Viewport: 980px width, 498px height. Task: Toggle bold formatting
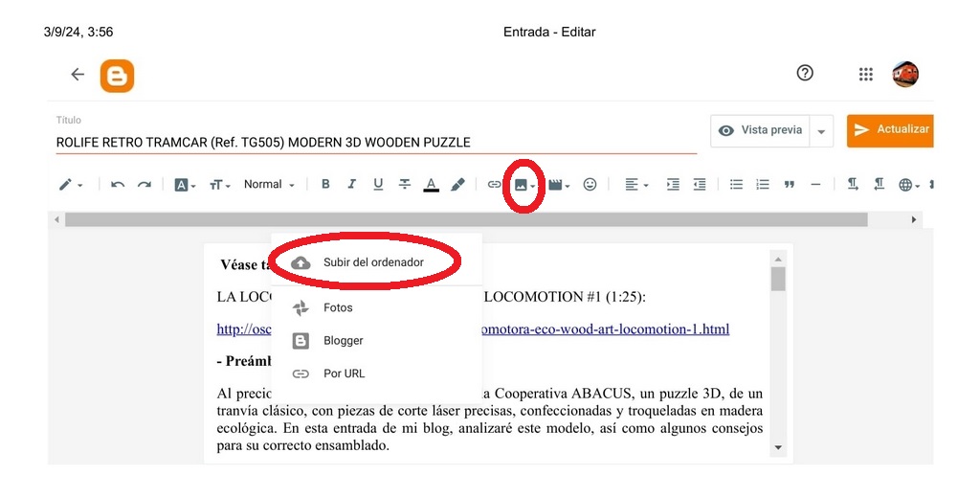click(325, 184)
